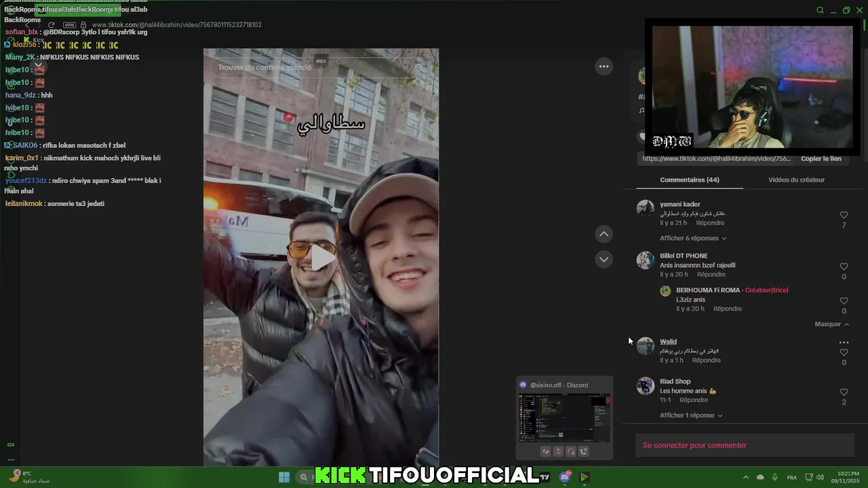
Task: Open Walid's profile avatar
Action: [646, 346]
